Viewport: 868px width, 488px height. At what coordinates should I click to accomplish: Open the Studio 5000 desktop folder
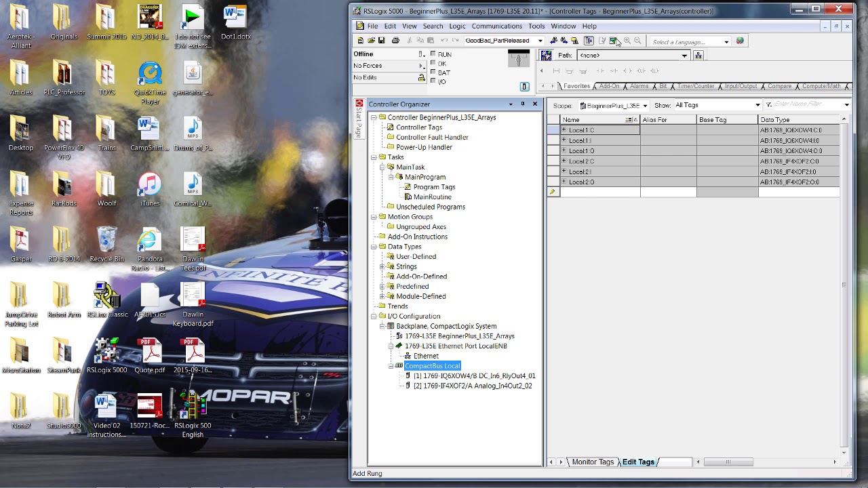[x=63, y=411]
